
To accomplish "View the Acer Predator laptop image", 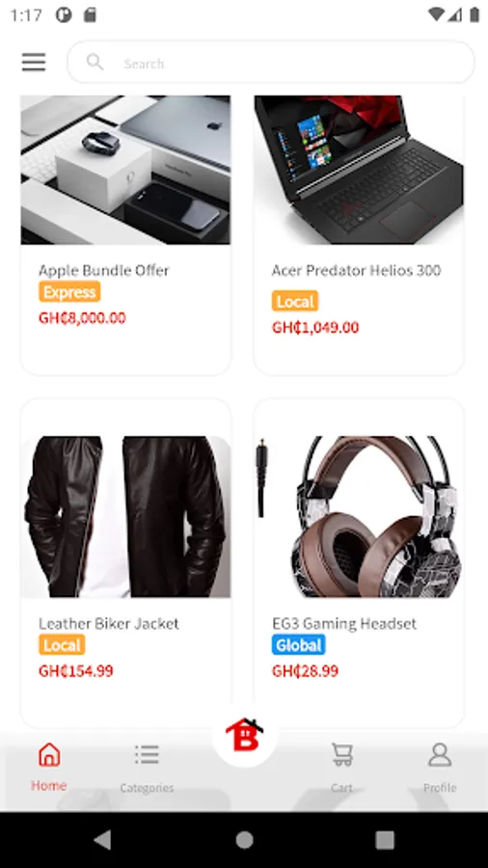I will (359, 170).
